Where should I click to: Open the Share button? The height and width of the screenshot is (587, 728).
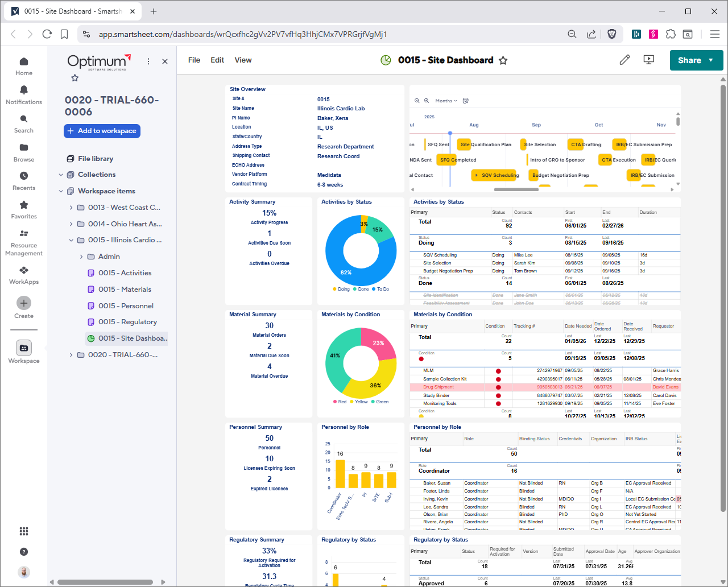tap(690, 60)
